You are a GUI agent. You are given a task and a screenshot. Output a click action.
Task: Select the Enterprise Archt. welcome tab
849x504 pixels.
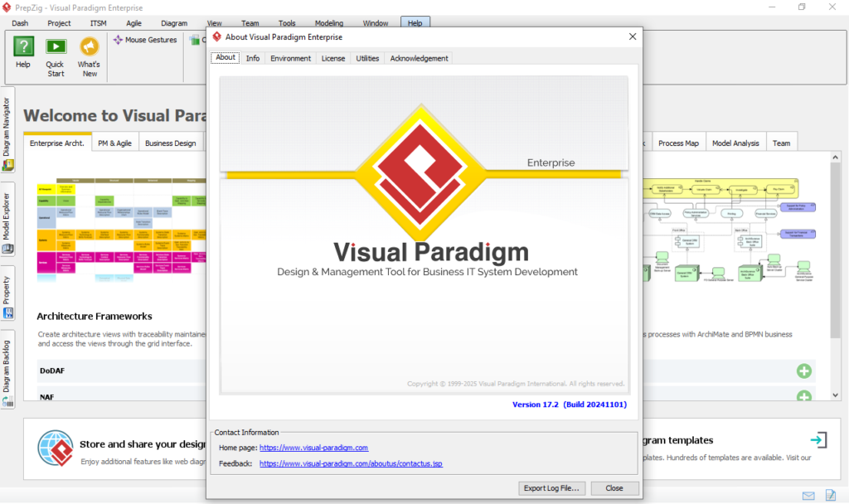pyautogui.click(x=57, y=143)
